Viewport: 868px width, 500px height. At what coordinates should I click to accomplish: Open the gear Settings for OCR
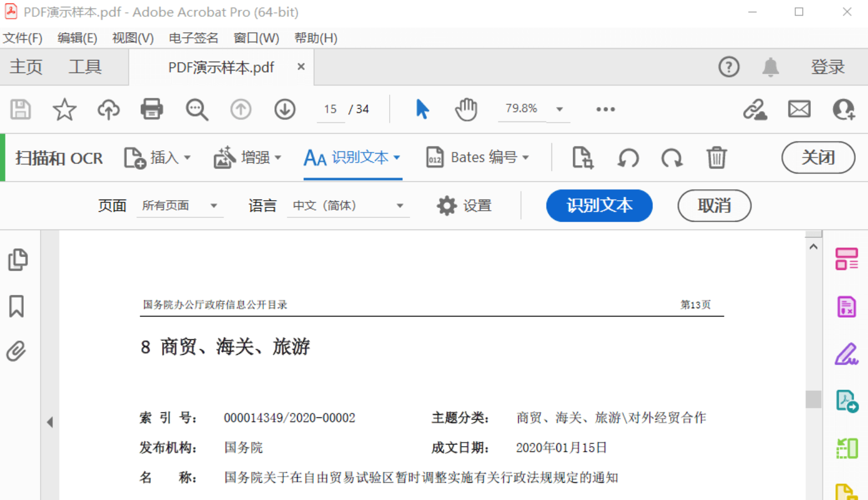[x=464, y=206]
